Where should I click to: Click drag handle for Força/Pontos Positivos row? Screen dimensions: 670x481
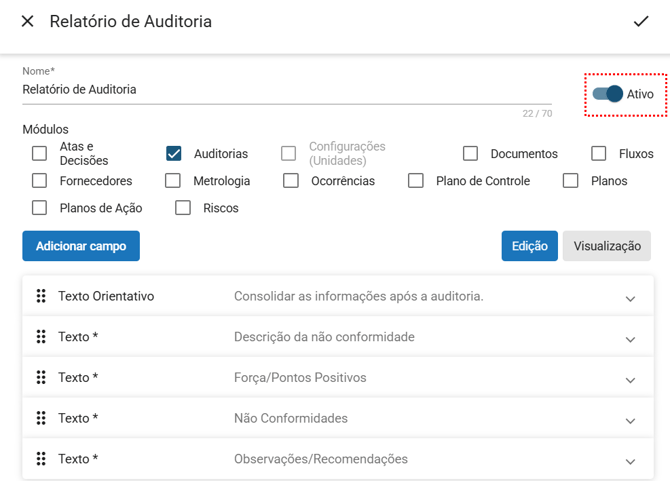pos(41,378)
